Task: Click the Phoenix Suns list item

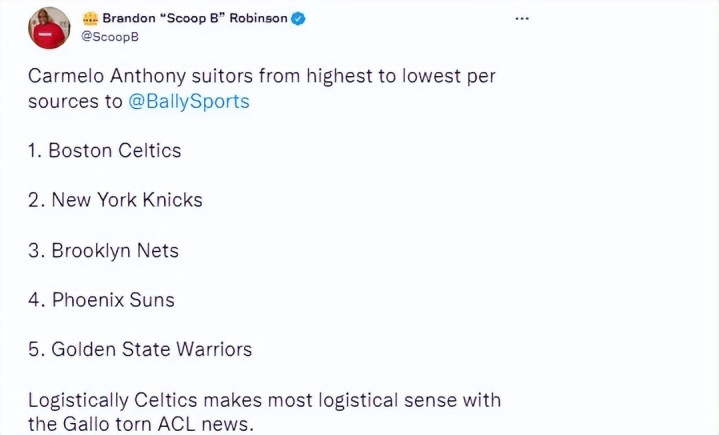Action: (x=101, y=300)
